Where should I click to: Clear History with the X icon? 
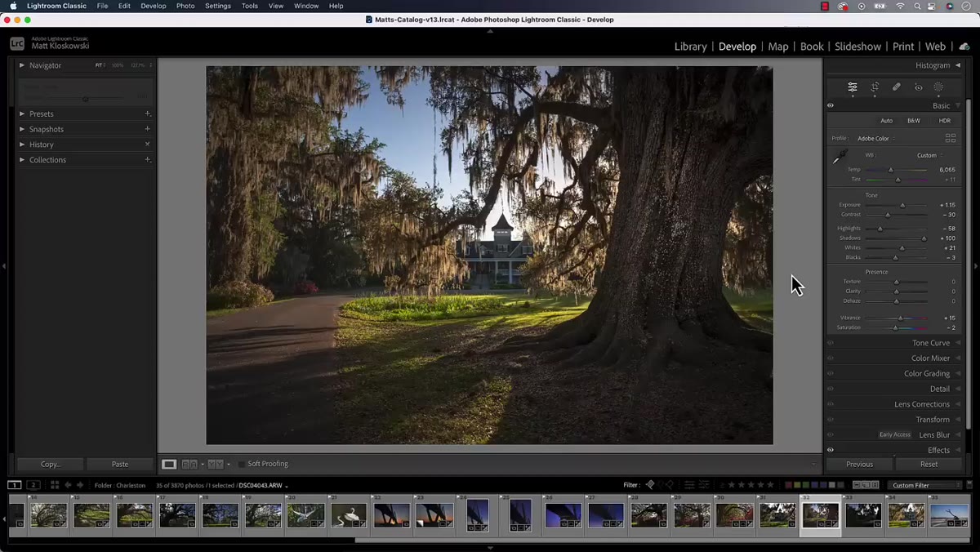click(x=148, y=145)
